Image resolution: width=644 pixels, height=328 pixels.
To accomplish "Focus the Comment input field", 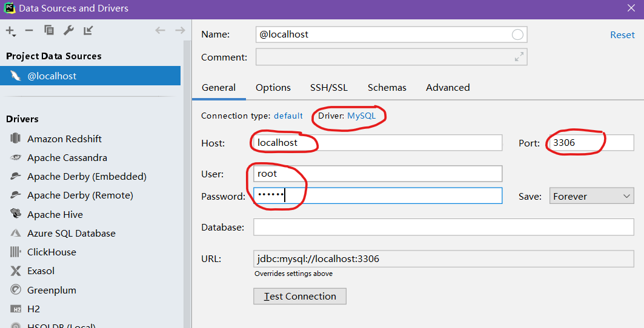I will click(391, 57).
